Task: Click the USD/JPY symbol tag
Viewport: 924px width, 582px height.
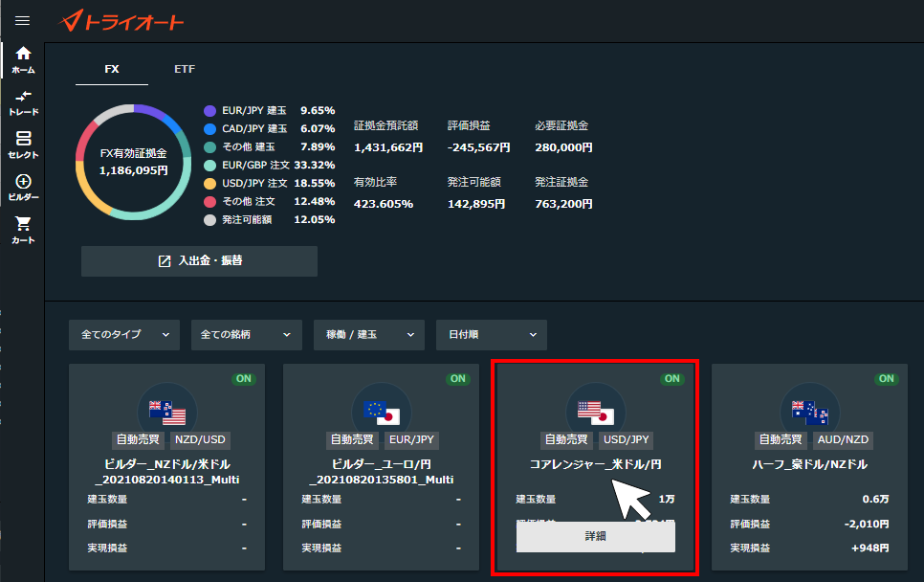Action: (626, 440)
